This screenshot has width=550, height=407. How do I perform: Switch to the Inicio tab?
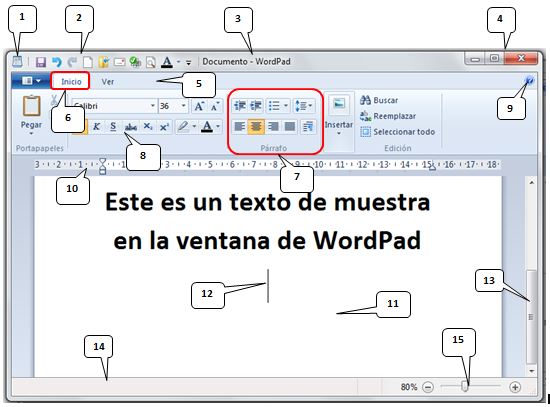pos(71,81)
